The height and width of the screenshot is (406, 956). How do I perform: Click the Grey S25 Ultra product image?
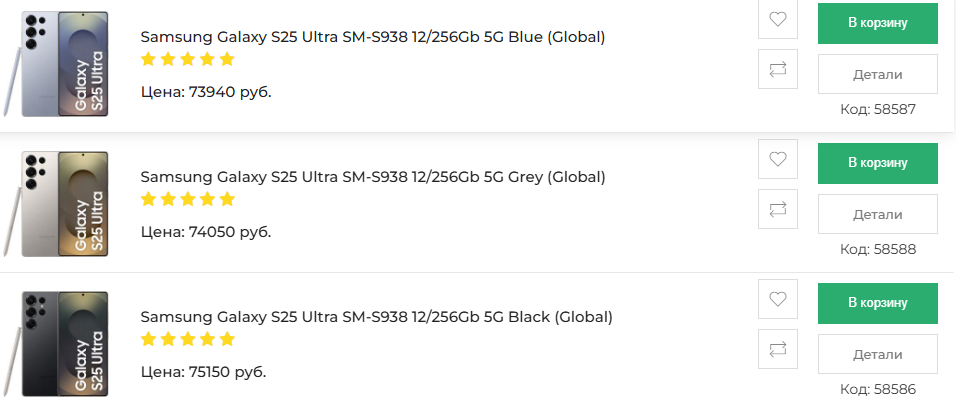click(62, 203)
